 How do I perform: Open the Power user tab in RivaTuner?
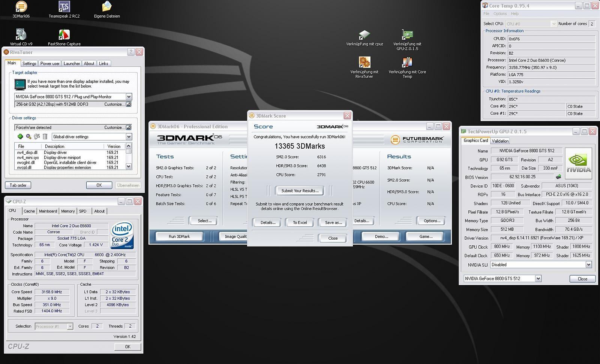pyautogui.click(x=50, y=64)
